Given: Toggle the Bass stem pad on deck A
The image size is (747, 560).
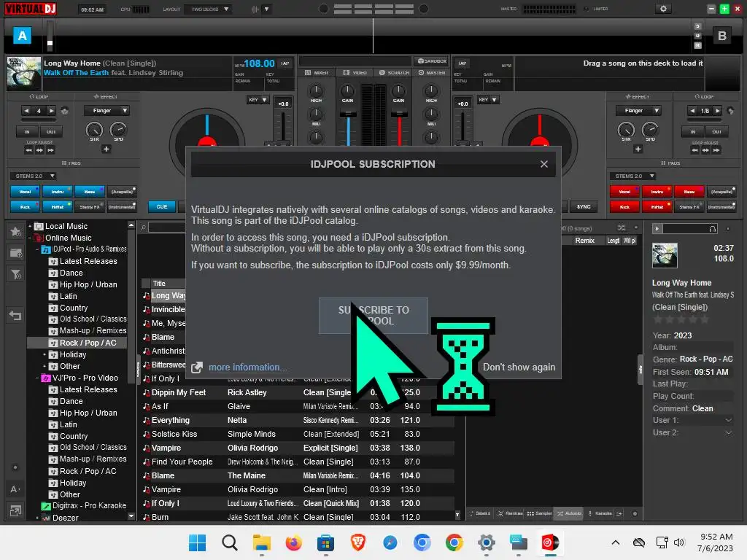Looking at the screenshot, I should pos(90,192).
